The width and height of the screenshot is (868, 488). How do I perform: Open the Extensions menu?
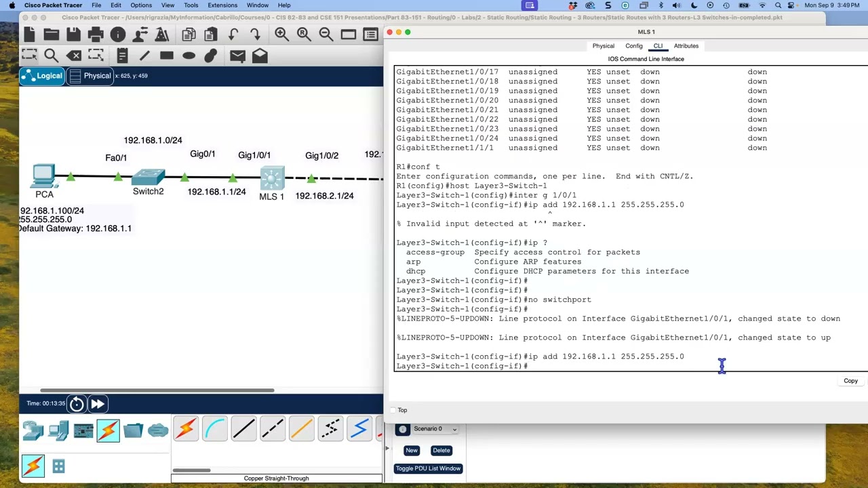[x=222, y=5]
